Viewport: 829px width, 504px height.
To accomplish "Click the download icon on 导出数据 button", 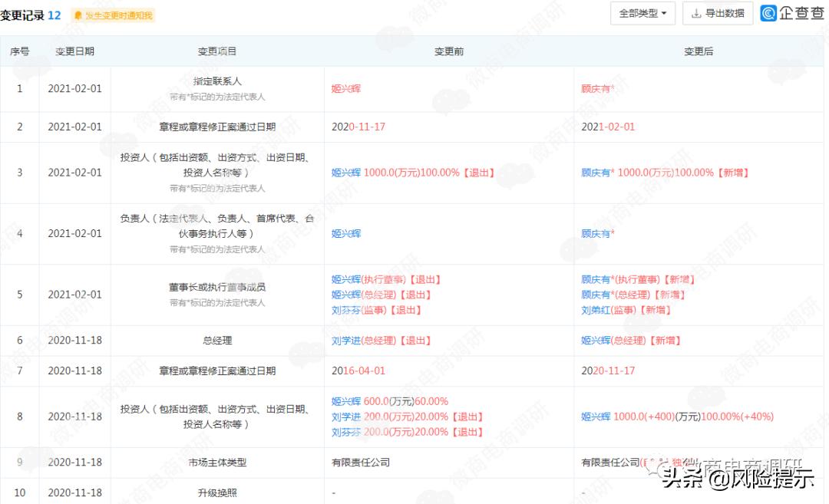I will [698, 13].
